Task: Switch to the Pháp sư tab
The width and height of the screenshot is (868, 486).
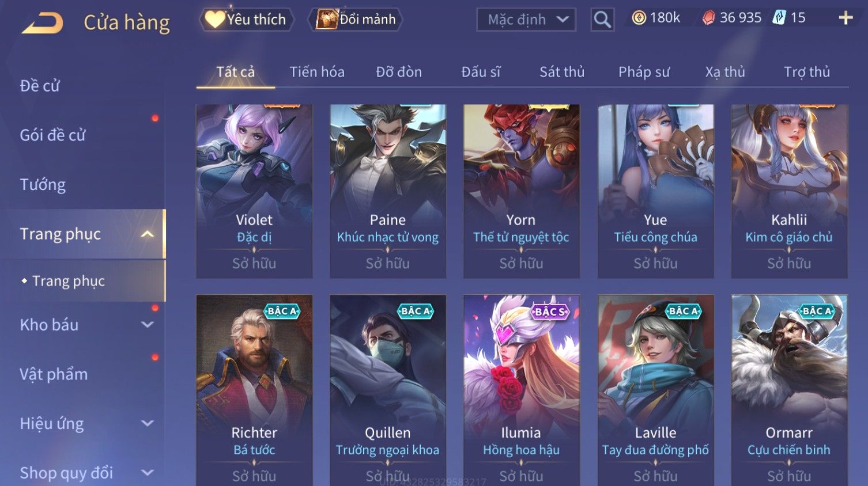Action: point(644,72)
